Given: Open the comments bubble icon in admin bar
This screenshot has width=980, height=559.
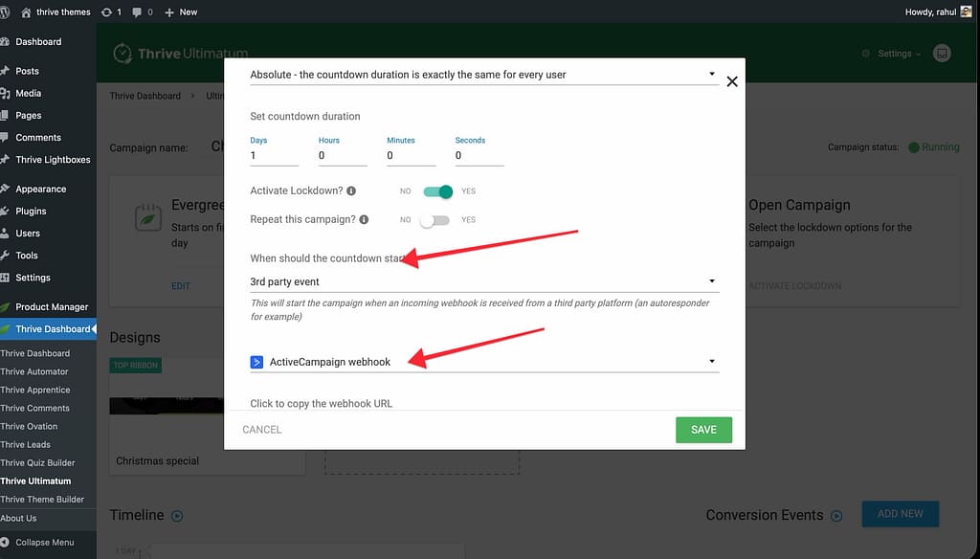Looking at the screenshot, I should tap(138, 11).
